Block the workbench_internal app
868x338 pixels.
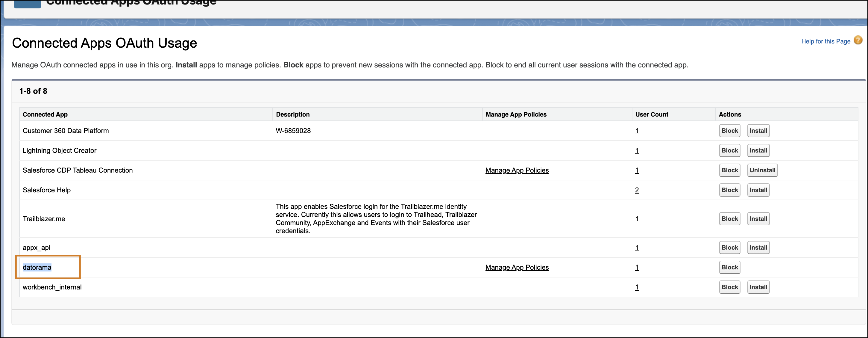(x=729, y=287)
